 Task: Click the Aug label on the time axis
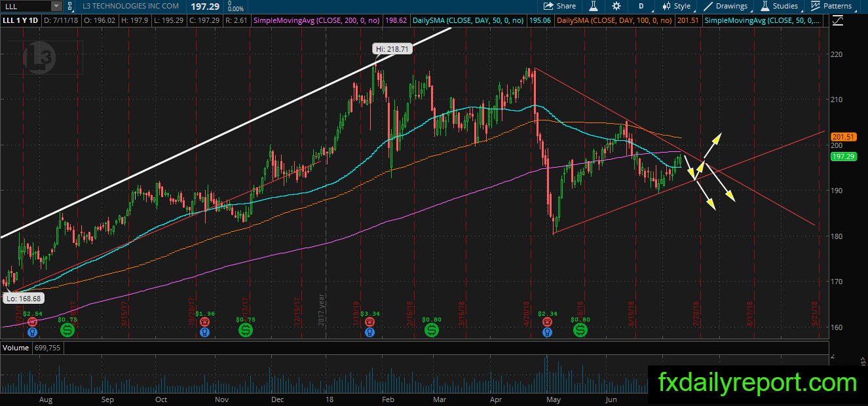(46, 399)
